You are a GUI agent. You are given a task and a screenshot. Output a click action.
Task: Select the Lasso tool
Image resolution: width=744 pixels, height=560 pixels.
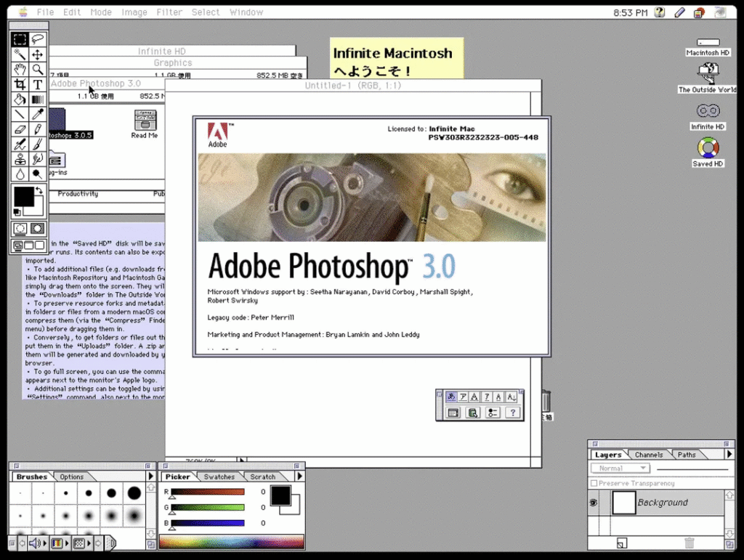point(38,39)
